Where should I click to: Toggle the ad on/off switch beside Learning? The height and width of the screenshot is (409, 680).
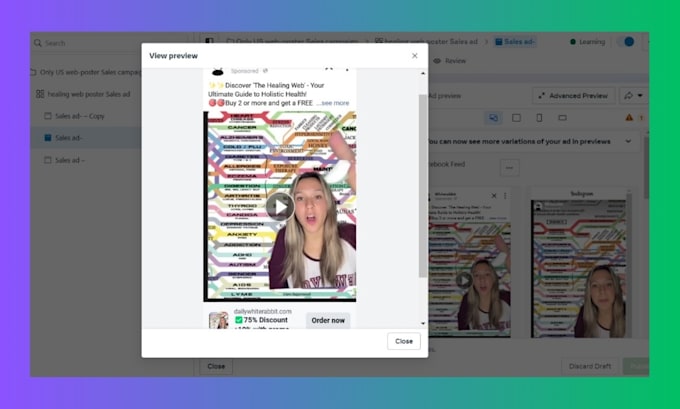[626, 42]
